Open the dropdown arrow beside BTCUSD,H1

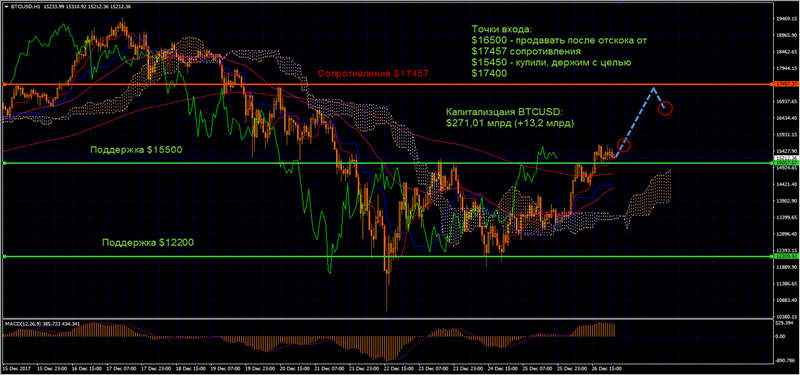click(6, 7)
